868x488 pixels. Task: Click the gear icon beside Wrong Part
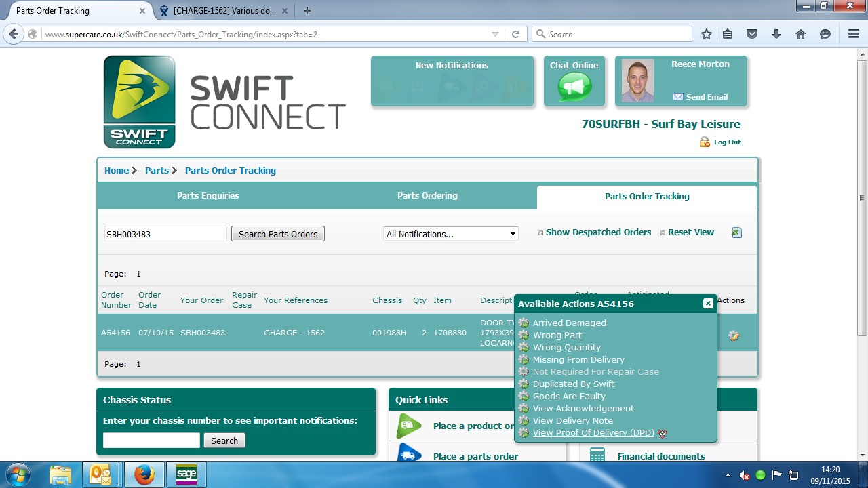click(x=524, y=335)
